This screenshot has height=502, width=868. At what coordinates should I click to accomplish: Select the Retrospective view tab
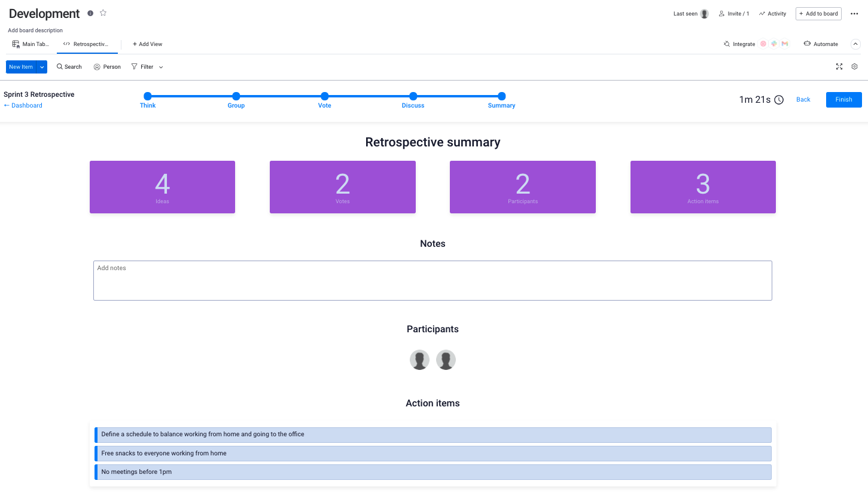point(87,44)
